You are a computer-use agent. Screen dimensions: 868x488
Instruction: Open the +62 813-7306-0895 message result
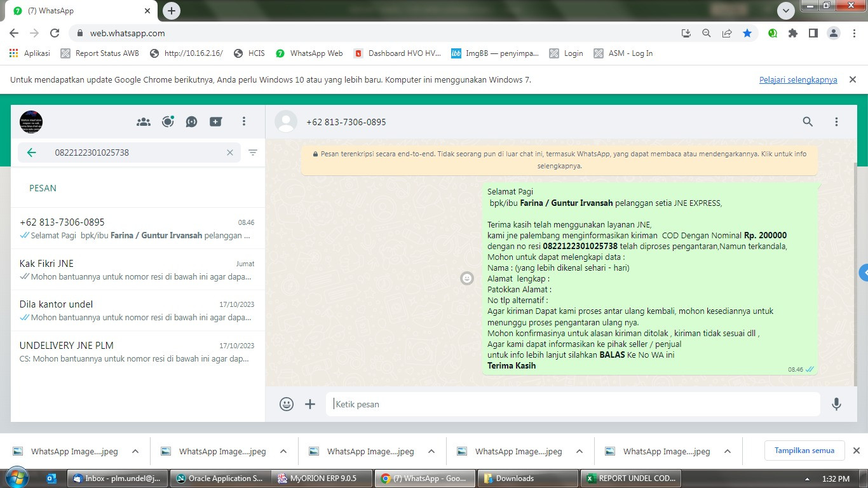(137, 229)
